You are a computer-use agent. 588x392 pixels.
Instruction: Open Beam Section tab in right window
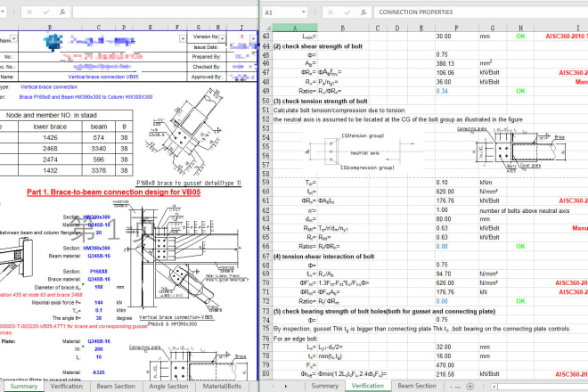(x=417, y=386)
